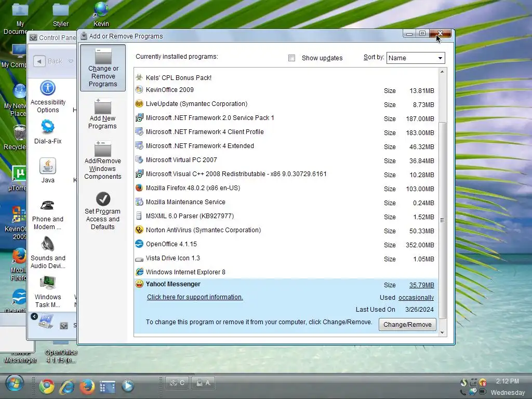Switch to Add or Remove Programs taskbar button
The width and height of the screenshot is (532, 399).
coord(203,383)
